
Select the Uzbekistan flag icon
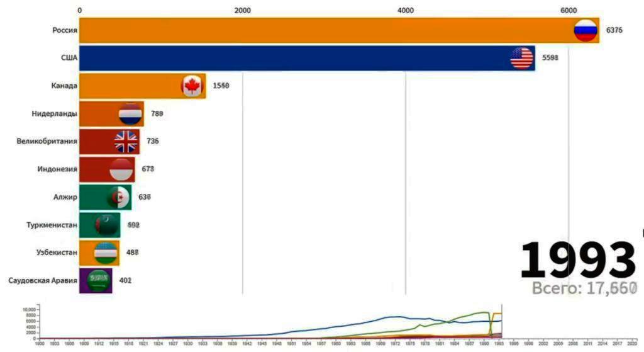(x=106, y=253)
